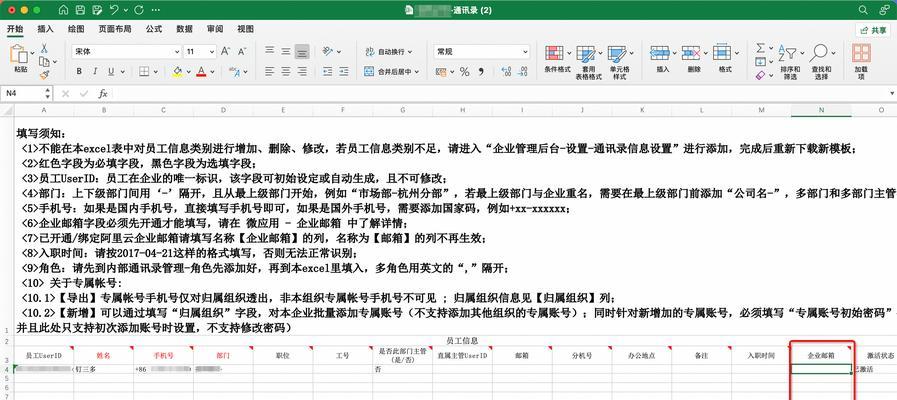Switch to the 页面布局 (Page Layout) tab
The width and height of the screenshot is (897, 400).
click(114, 29)
